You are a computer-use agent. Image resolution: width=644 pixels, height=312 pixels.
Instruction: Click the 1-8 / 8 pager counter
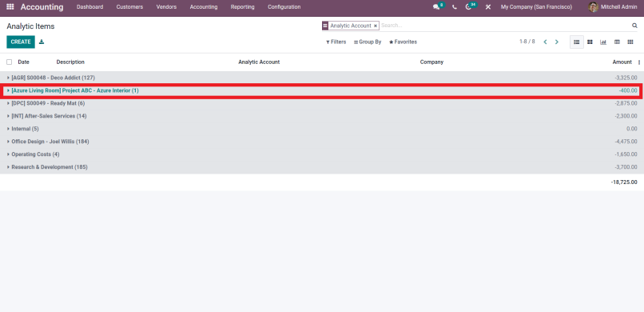click(x=527, y=42)
